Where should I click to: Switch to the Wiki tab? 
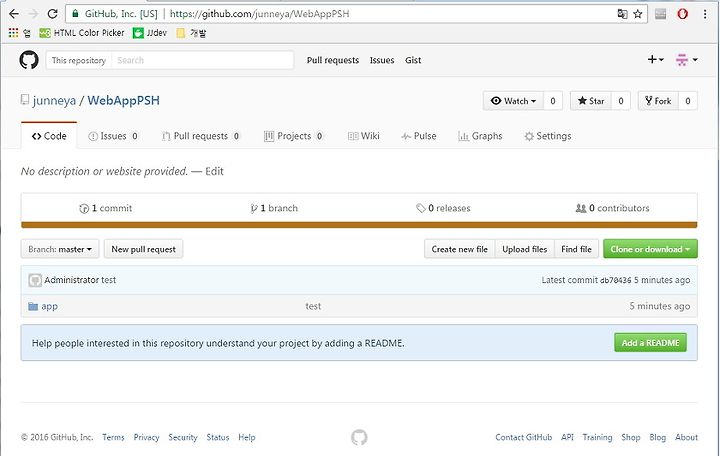[x=364, y=136]
